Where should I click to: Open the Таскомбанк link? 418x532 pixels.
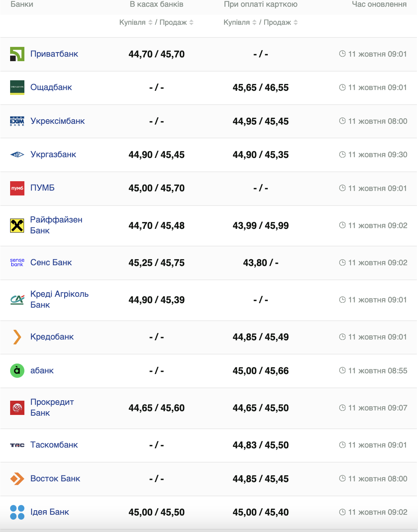[x=54, y=445]
